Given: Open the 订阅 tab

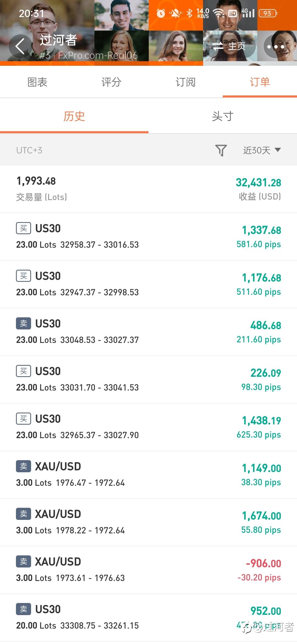Looking at the screenshot, I should point(186,82).
